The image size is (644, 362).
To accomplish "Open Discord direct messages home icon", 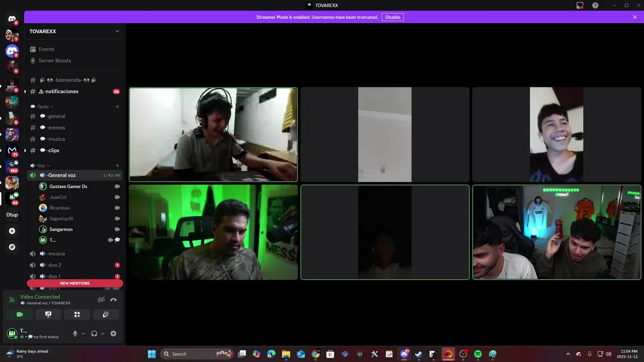I will [12, 19].
